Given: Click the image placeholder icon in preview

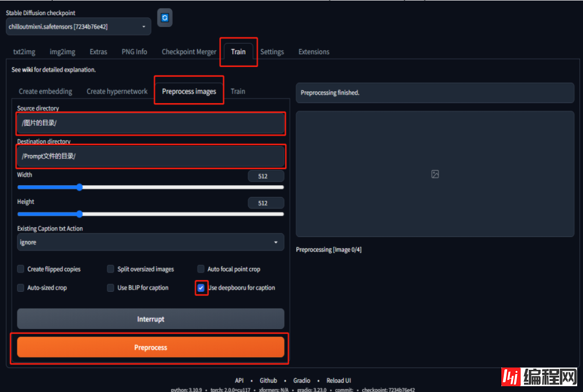Looking at the screenshot, I should point(435,174).
